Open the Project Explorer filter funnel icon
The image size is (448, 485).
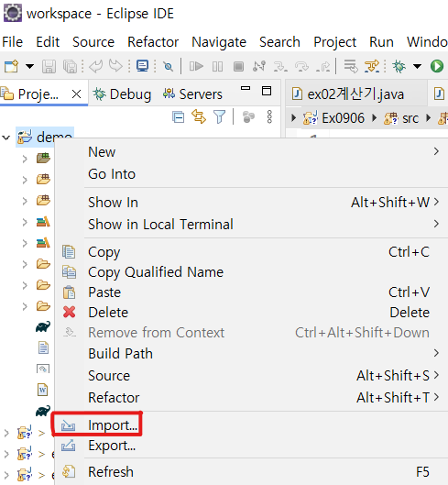[219, 117]
